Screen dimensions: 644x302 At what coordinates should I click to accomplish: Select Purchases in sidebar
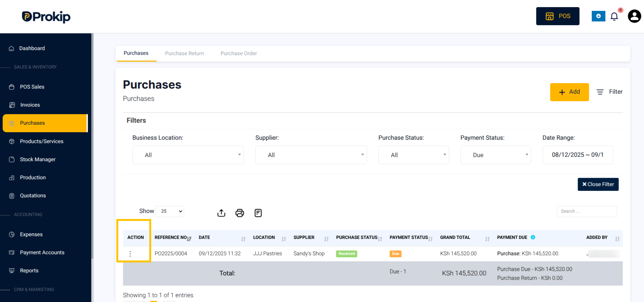pyautogui.click(x=45, y=123)
